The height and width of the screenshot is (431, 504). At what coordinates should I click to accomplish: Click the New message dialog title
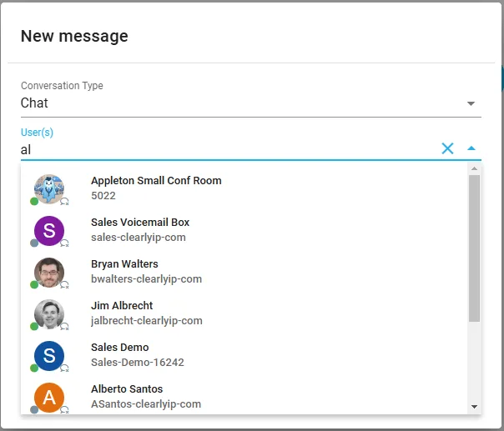point(74,36)
